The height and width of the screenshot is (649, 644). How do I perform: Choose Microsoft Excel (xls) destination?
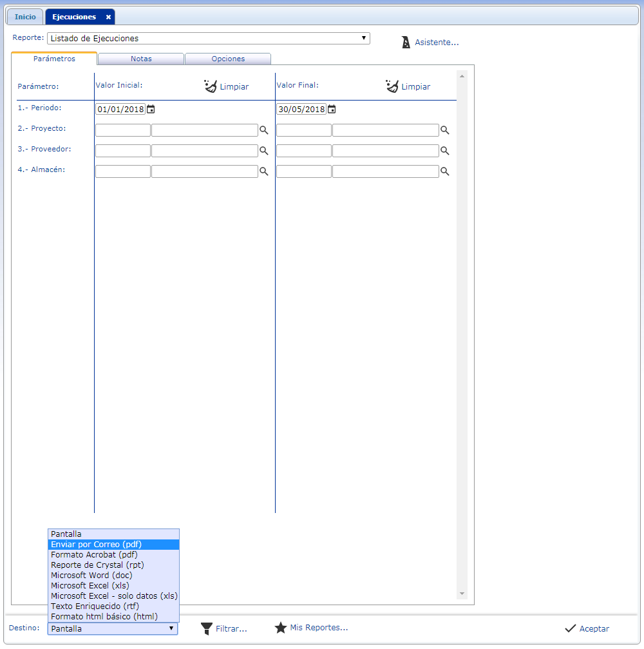90,586
